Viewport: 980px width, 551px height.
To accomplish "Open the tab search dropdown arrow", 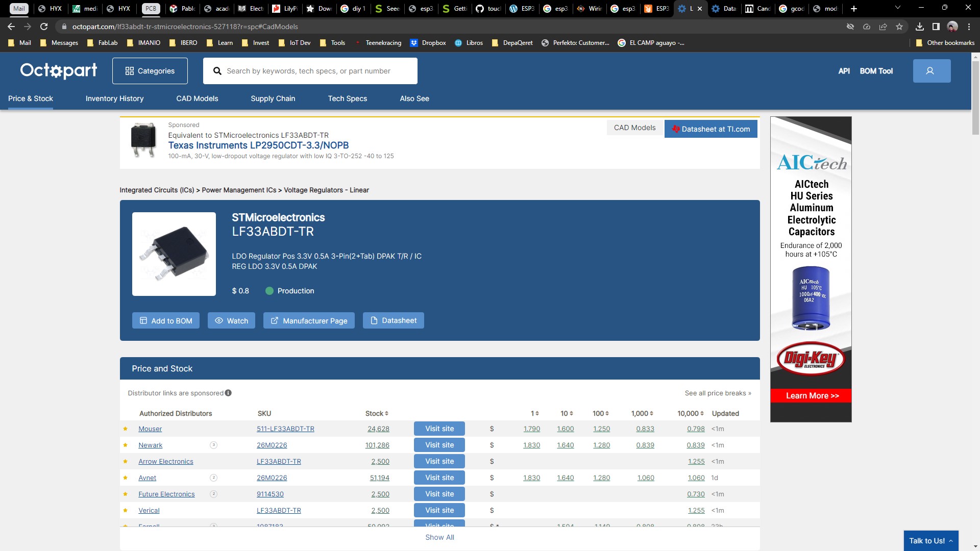I will click(898, 8).
